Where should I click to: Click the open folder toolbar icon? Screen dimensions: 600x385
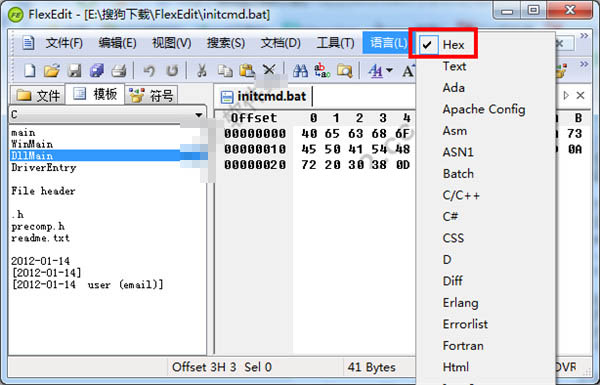tap(52, 71)
